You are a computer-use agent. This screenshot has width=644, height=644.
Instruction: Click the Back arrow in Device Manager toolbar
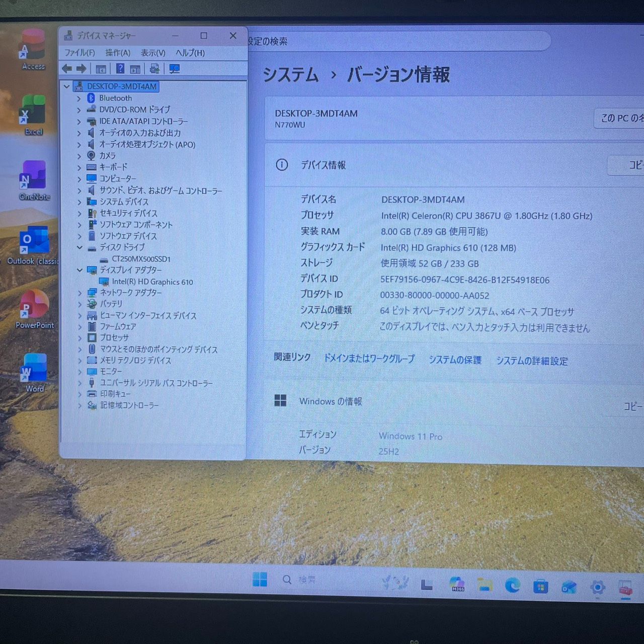pyautogui.click(x=66, y=69)
